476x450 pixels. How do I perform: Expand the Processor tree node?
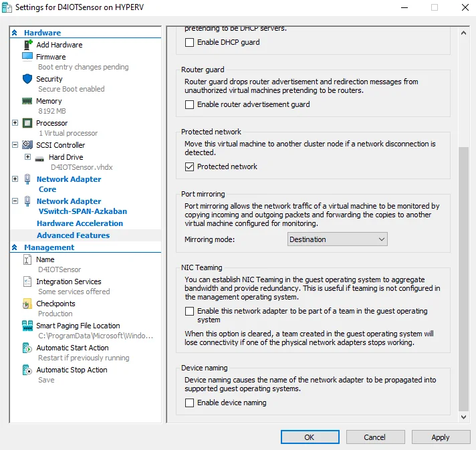point(15,123)
